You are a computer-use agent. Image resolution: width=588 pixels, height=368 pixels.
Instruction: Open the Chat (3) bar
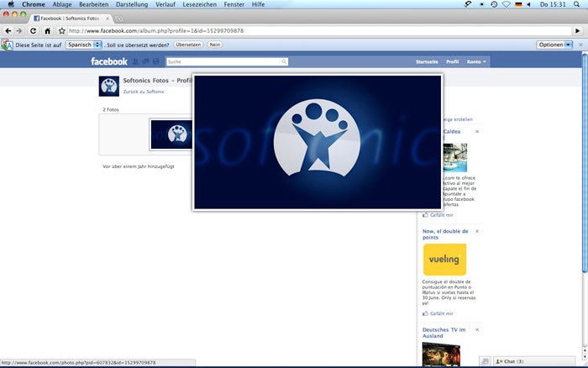[534, 361]
